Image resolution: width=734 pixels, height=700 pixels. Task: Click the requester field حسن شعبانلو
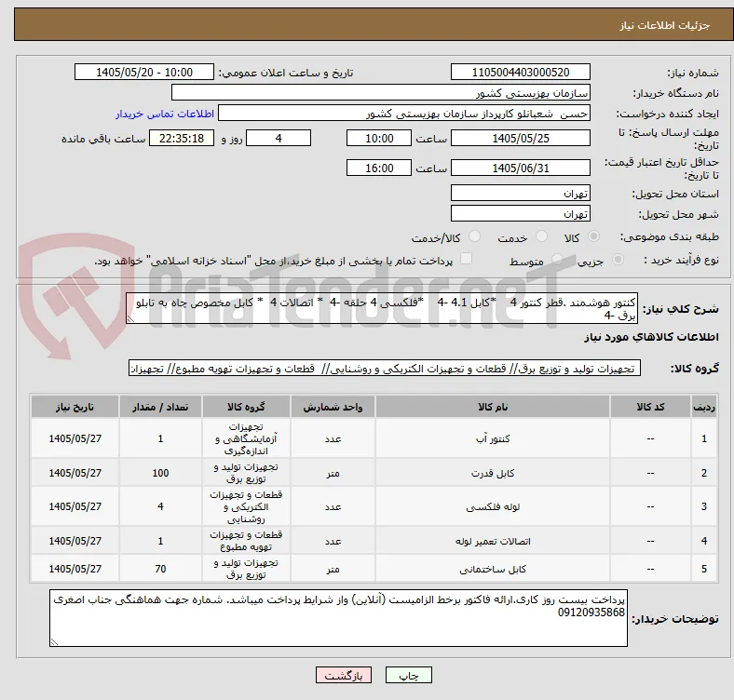coord(404,114)
